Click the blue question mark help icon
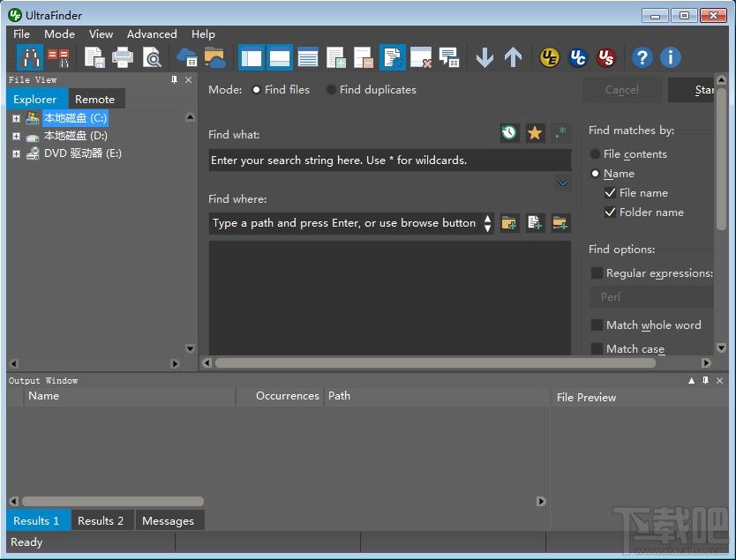 coord(642,58)
